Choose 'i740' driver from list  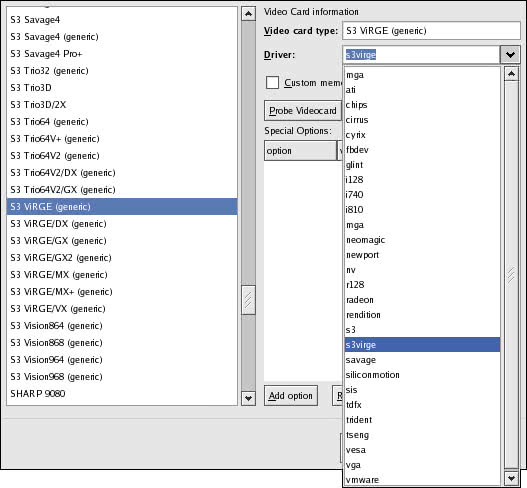coord(422,195)
